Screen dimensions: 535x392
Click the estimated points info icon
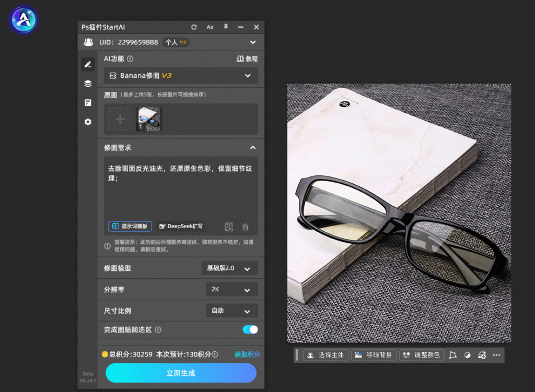(215, 354)
